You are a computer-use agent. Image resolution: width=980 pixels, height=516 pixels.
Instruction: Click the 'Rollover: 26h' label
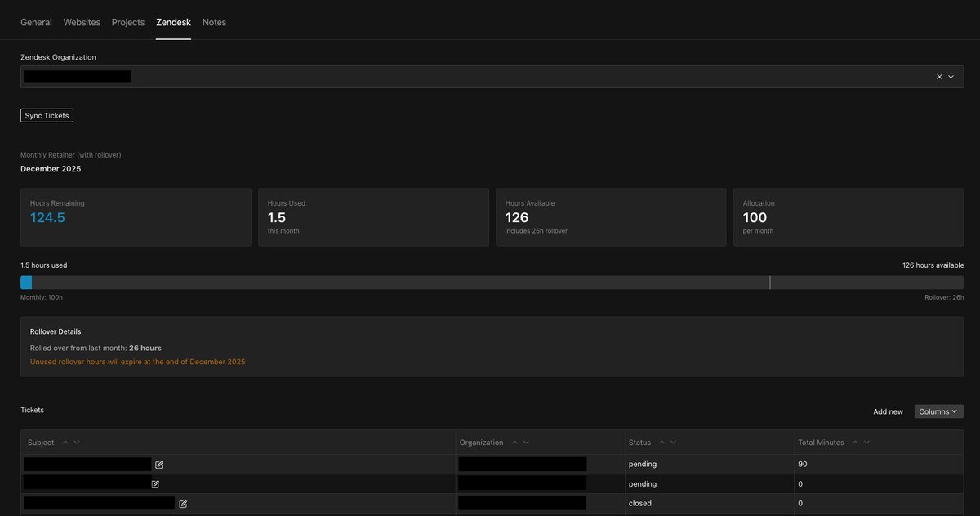pyautogui.click(x=944, y=297)
